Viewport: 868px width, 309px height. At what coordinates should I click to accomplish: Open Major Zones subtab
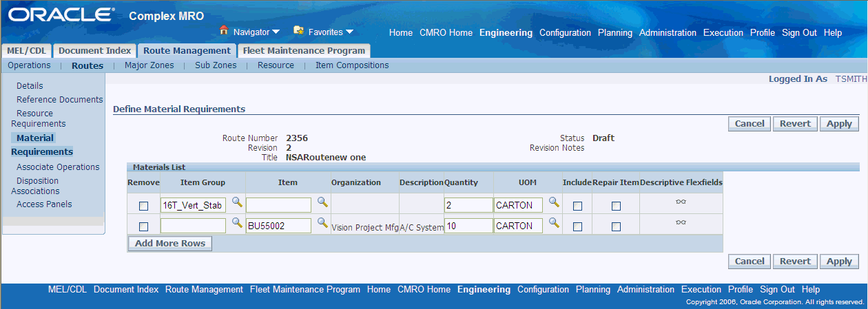[x=149, y=65]
